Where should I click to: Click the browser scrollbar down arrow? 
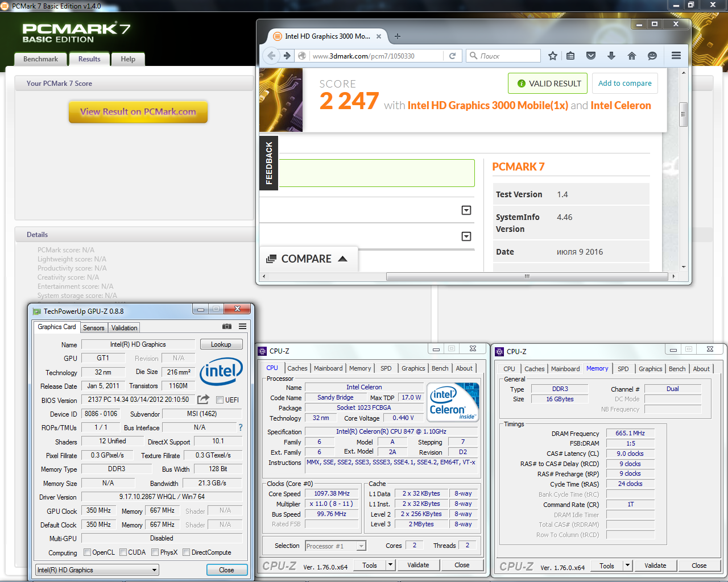pyautogui.click(x=684, y=267)
